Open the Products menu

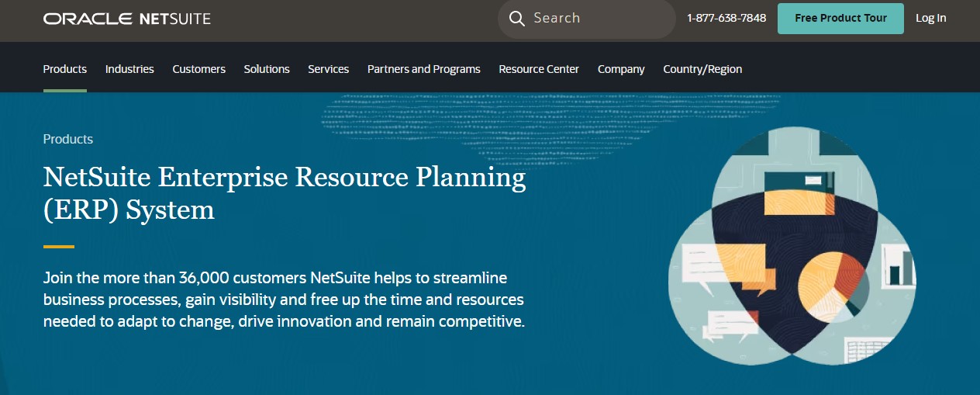tap(65, 69)
